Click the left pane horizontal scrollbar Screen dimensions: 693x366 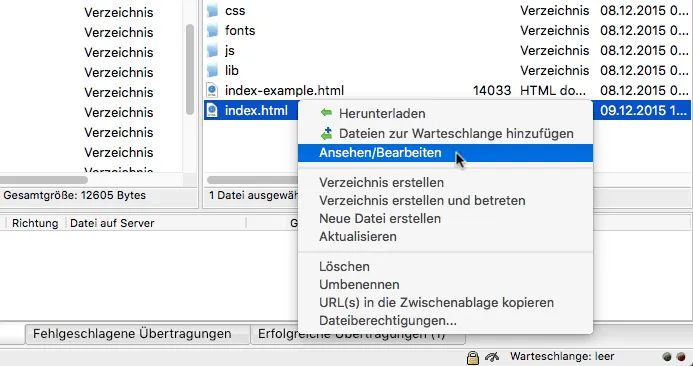click(x=43, y=180)
